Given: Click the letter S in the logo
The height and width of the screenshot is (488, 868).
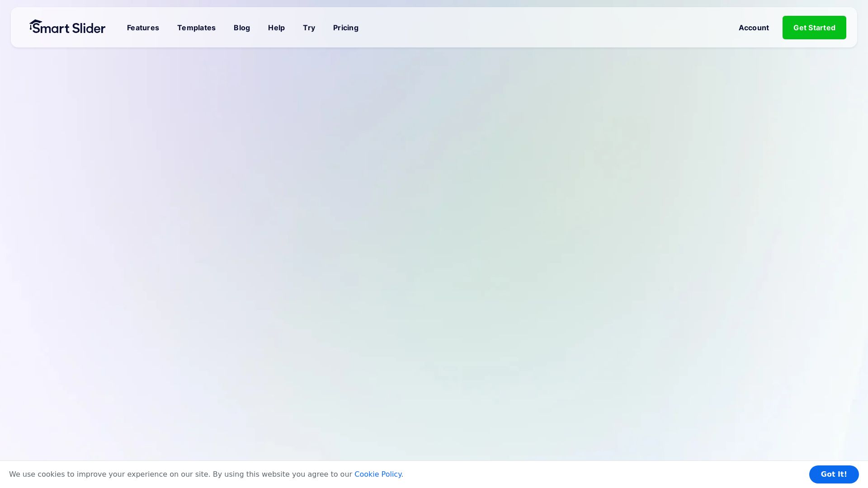Looking at the screenshot, I should point(37,28).
